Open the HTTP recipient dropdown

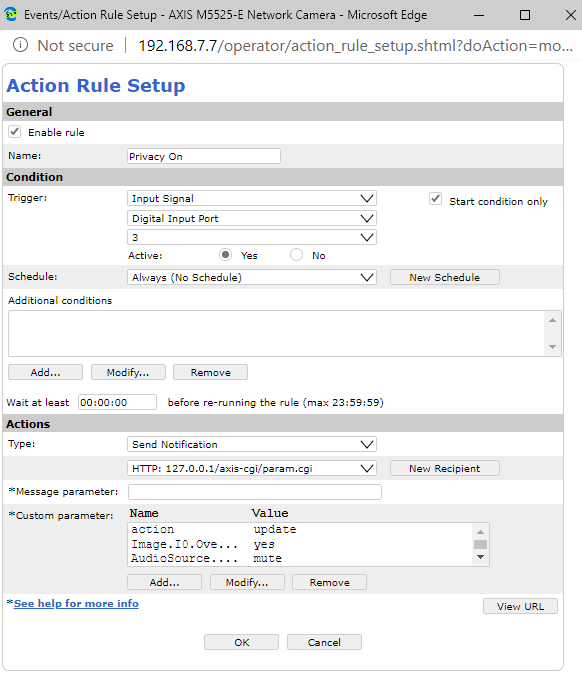point(252,468)
